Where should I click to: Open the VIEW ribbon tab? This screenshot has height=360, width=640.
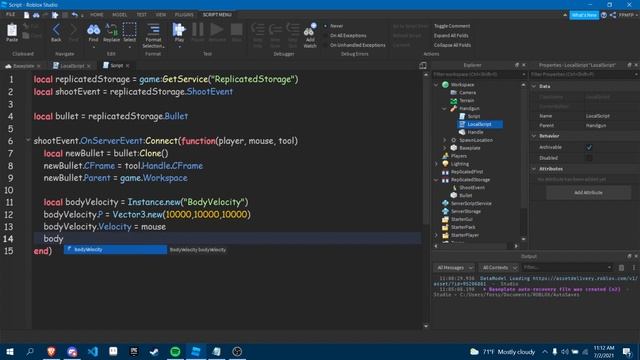161,15
